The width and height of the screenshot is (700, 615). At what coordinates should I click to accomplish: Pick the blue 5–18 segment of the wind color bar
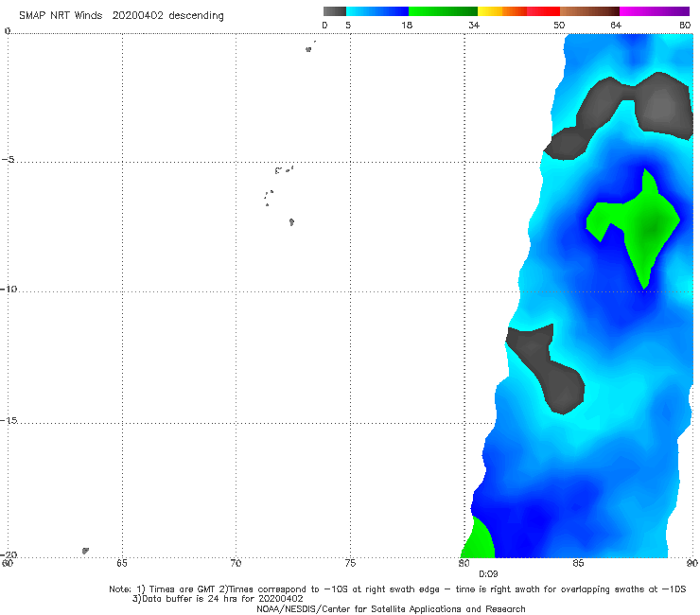pyautogui.click(x=377, y=11)
